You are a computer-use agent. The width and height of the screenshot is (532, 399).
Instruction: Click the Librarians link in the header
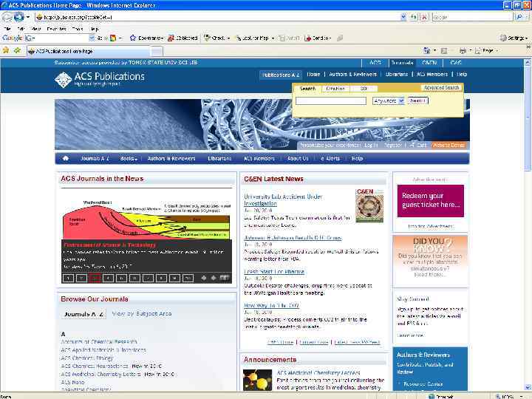click(396, 75)
